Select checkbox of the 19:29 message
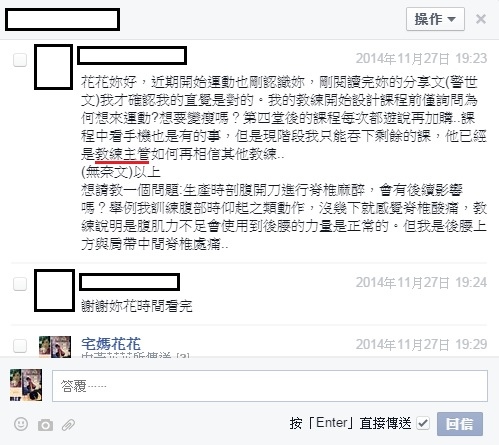This screenshot has height=445, width=499. pyautogui.click(x=20, y=345)
